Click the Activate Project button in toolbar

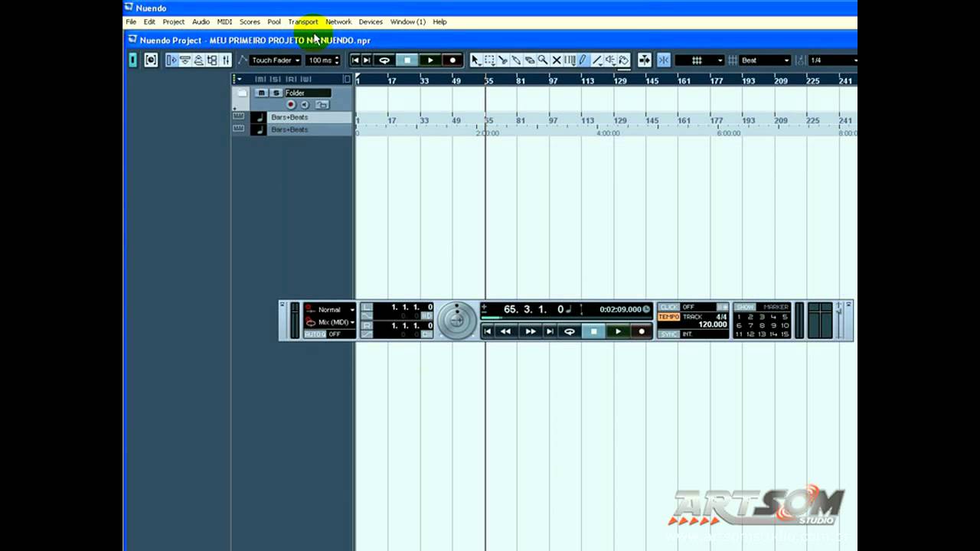tap(133, 60)
